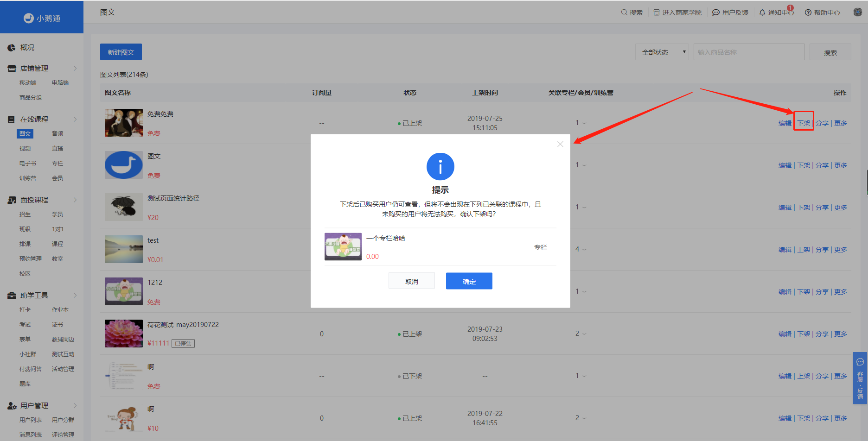Open the 概况 overview icon in sidebar
Viewport: 868px width, 441px height.
[x=12, y=48]
